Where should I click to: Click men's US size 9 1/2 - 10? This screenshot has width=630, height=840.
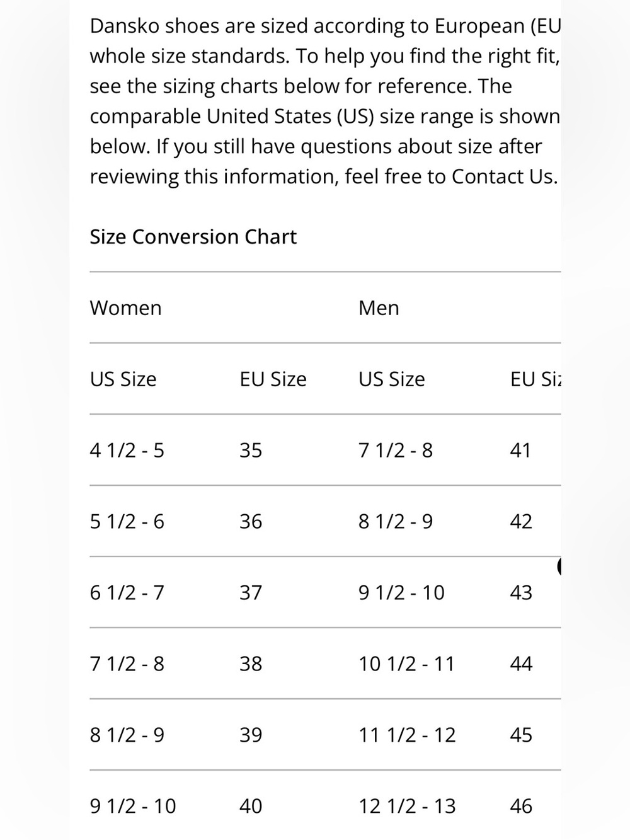tap(401, 593)
